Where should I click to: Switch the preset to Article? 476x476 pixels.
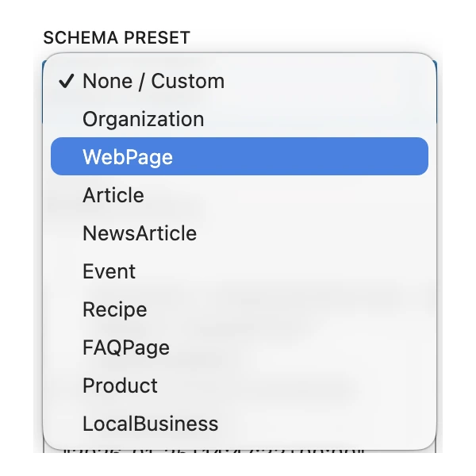pyautogui.click(x=113, y=195)
